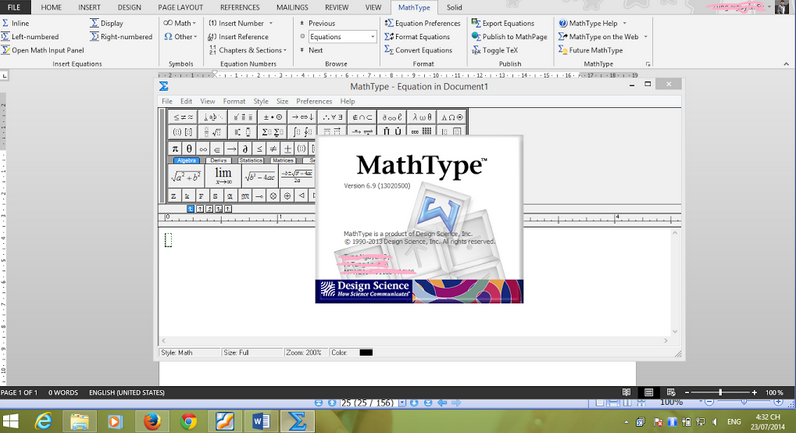Open Equation Preferences

(422, 23)
